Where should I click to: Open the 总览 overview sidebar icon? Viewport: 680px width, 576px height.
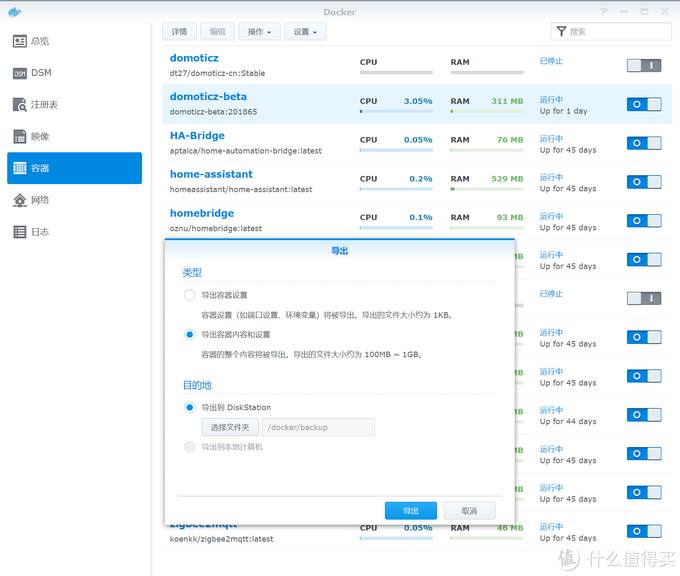(x=20, y=41)
